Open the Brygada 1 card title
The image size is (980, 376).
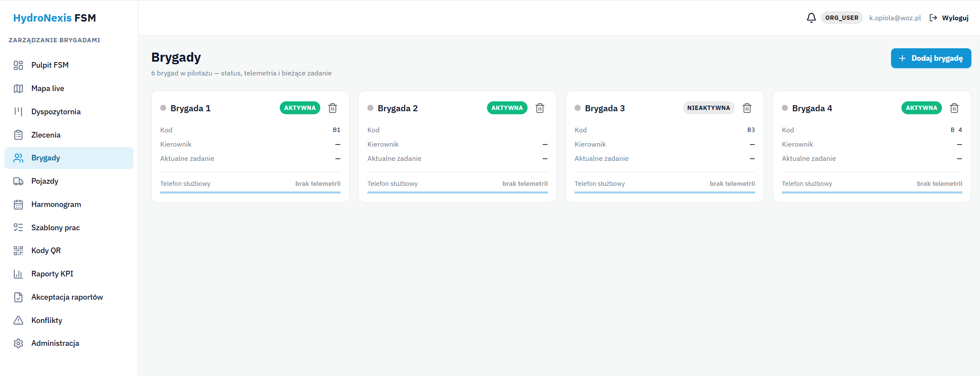pyautogui.click(x=190, y=108)
